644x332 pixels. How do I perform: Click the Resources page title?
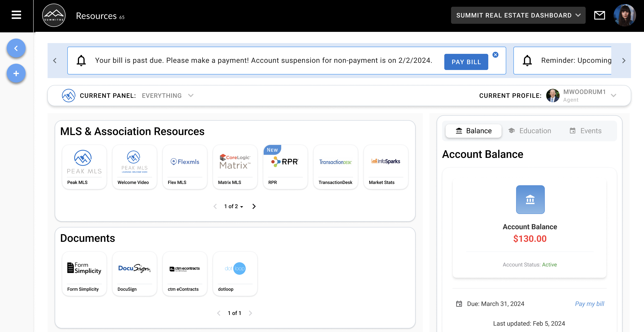96,16
